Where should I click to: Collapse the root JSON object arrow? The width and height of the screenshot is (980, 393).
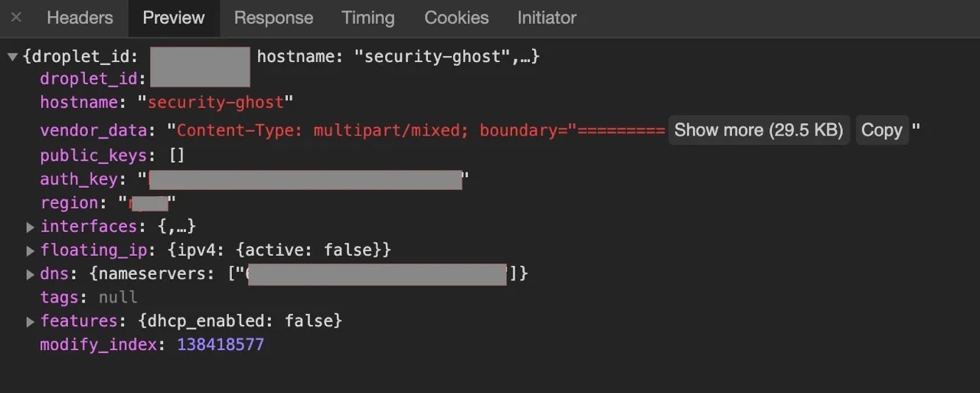tap(12, 57)
